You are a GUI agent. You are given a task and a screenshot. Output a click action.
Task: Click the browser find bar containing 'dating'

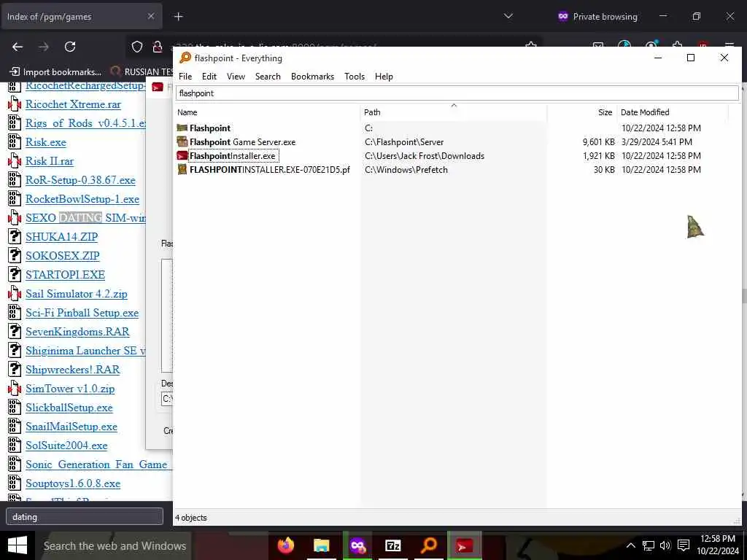point(85,517)
